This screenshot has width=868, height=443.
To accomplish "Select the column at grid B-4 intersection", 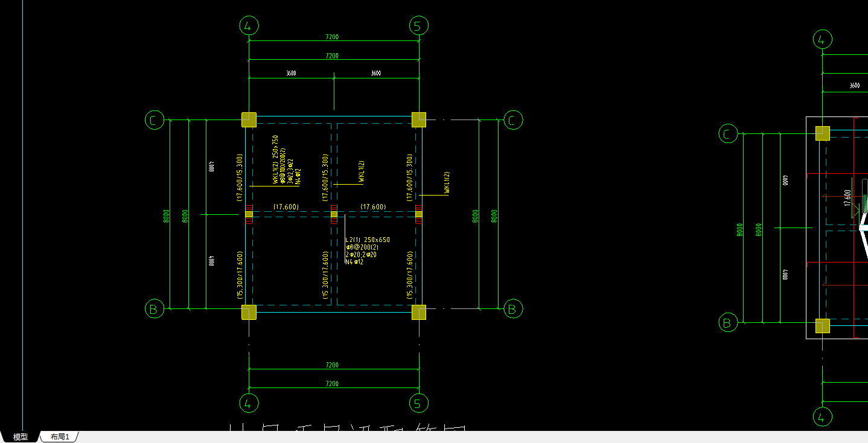I will pos(249,312).
